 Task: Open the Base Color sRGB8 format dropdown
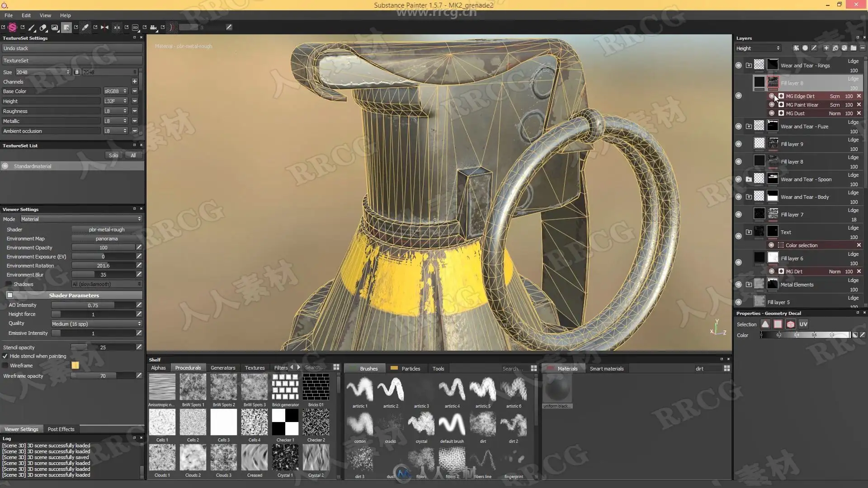[x=115, y=91]
